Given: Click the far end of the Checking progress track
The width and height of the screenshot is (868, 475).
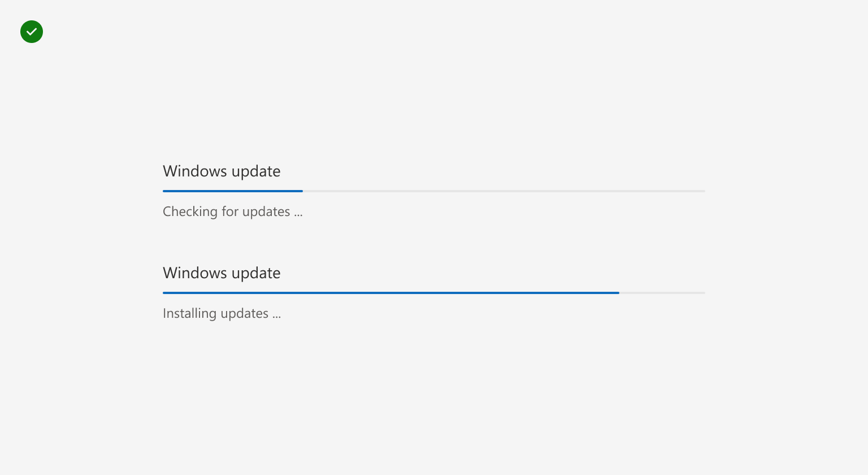Looking at the screenshot, I should 704,191.
